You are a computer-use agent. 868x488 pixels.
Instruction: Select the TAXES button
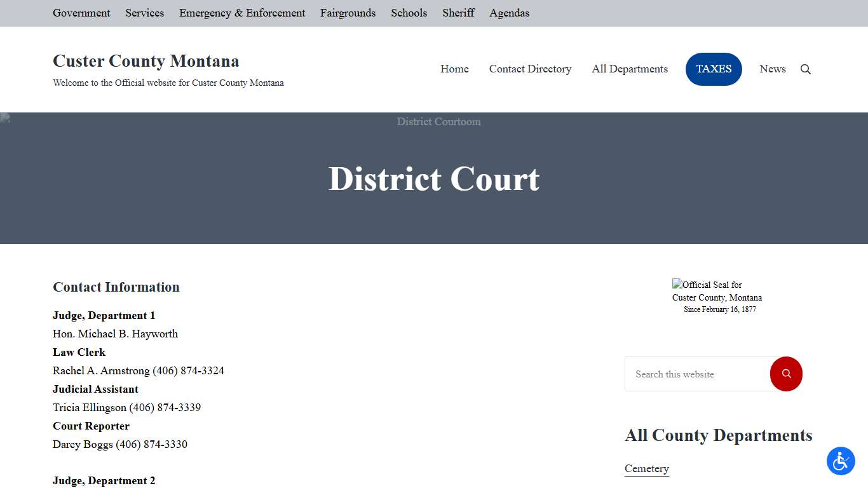tap(714, 69)
